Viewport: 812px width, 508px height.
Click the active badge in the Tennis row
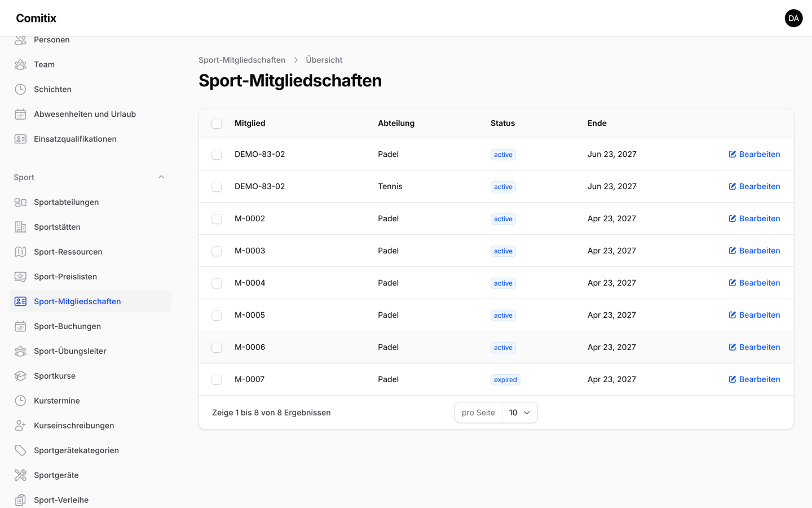(503, 187)
